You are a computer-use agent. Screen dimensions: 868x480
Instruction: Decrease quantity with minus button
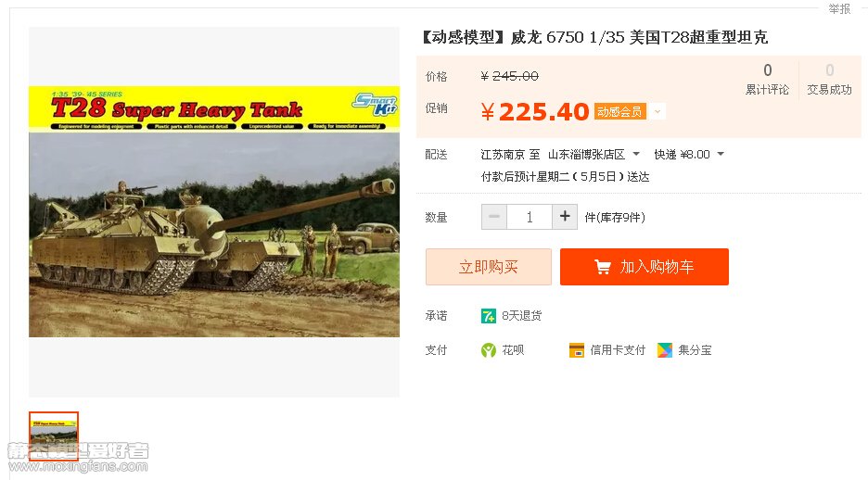(x=493, y=216)
